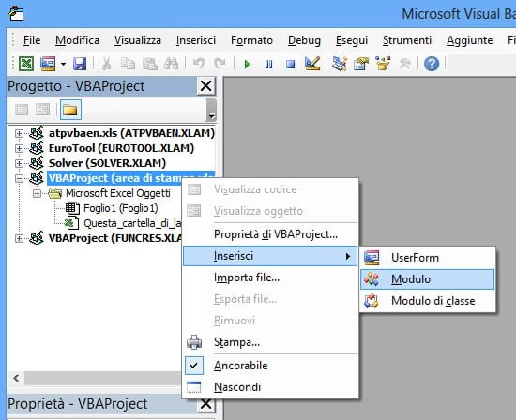
Task: Click the Break pause icon
Action: [269, 64]
